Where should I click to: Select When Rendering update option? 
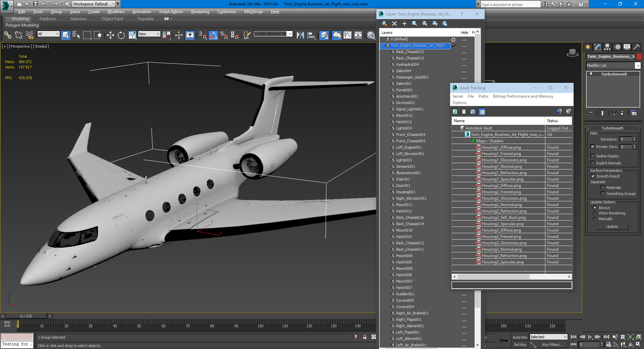(595, 213)
